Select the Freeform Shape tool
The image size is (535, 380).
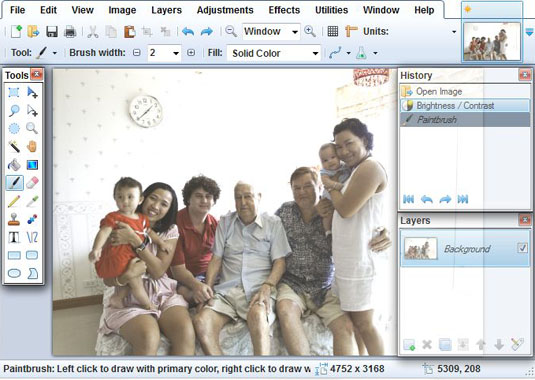32,273
